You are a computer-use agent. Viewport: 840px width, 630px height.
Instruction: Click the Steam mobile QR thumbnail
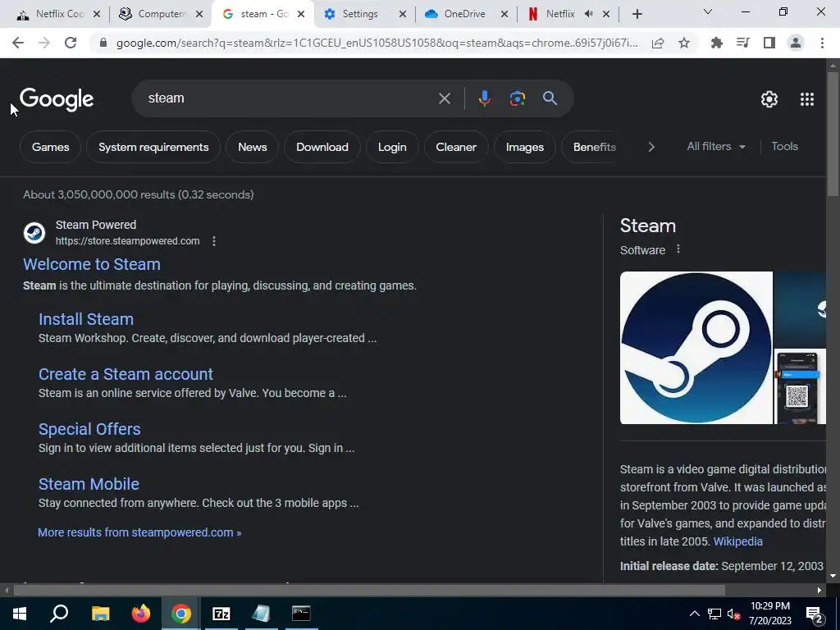point(800,387)
